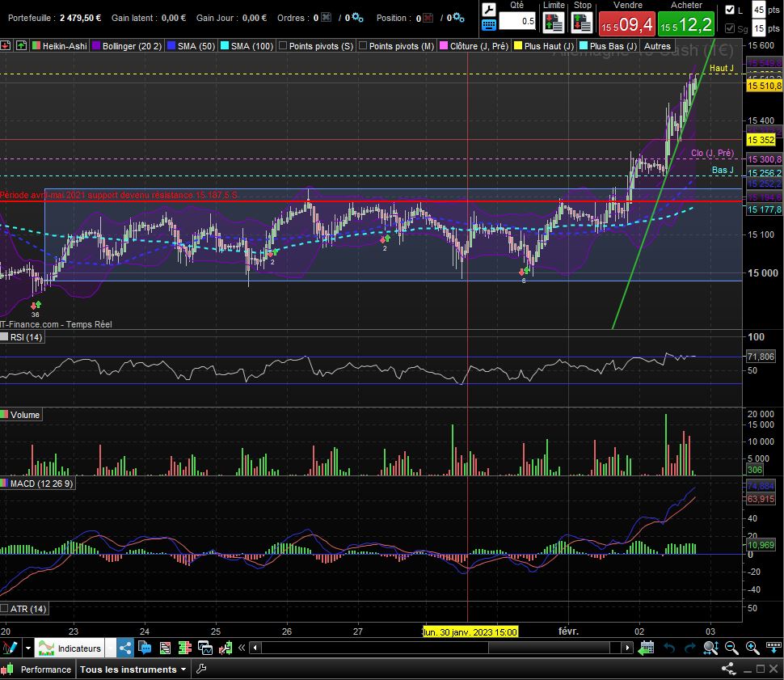Open the bottom bar wrench settings icon
Screen dimensions: 784x680
click(x=201, y=669)
